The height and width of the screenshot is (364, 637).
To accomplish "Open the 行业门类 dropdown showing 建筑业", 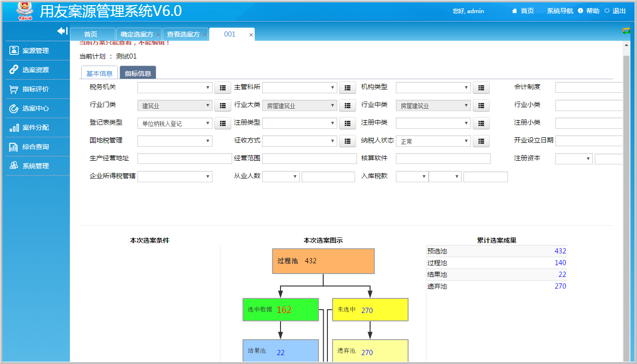I will [175, 106].
